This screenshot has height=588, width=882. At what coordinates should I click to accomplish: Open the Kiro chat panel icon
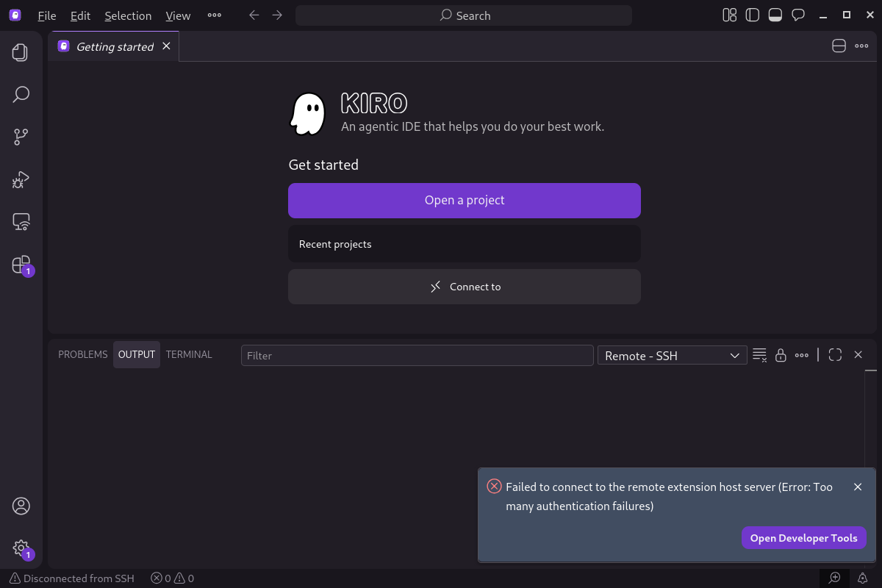(797, 15)
